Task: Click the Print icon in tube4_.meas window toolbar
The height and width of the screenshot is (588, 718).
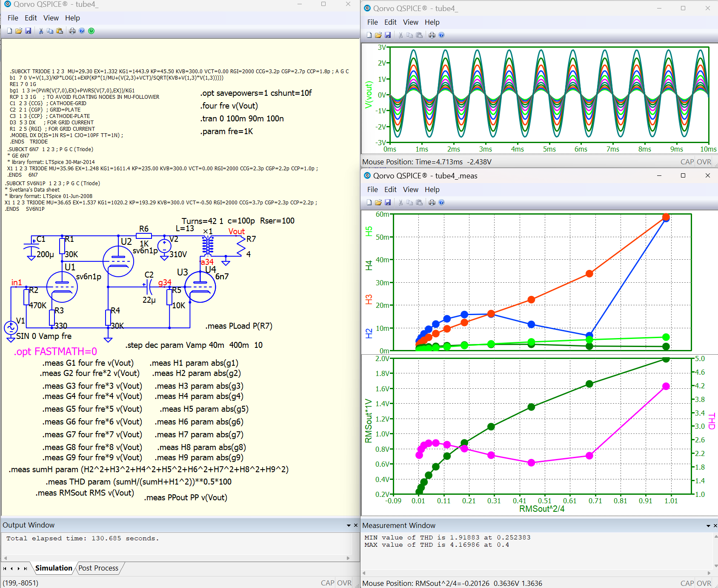Action: 432,202
